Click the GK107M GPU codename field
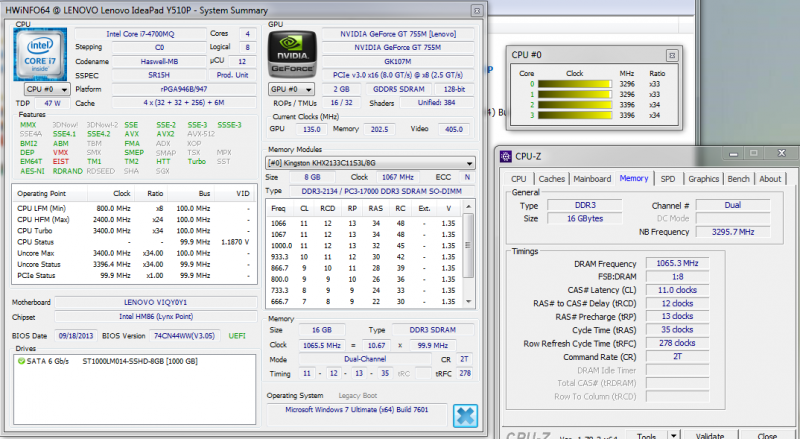Image resolution: width=800 pixels, height=439 pixels. point(398,61)
